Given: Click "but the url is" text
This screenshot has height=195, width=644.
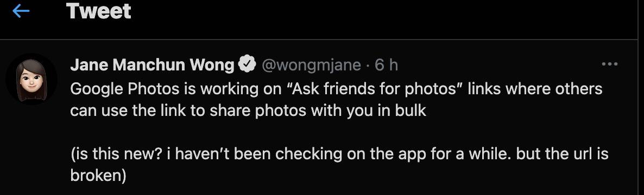Looking at the screenshot, I should (x=562, y=154).
